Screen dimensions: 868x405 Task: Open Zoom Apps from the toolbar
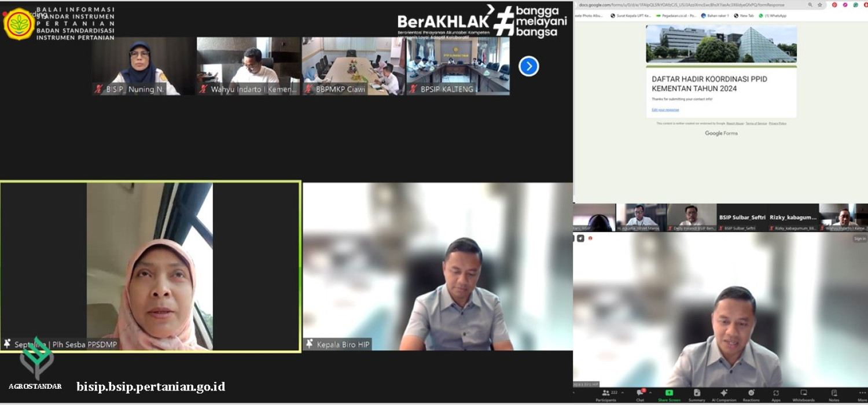pos(776,393)
